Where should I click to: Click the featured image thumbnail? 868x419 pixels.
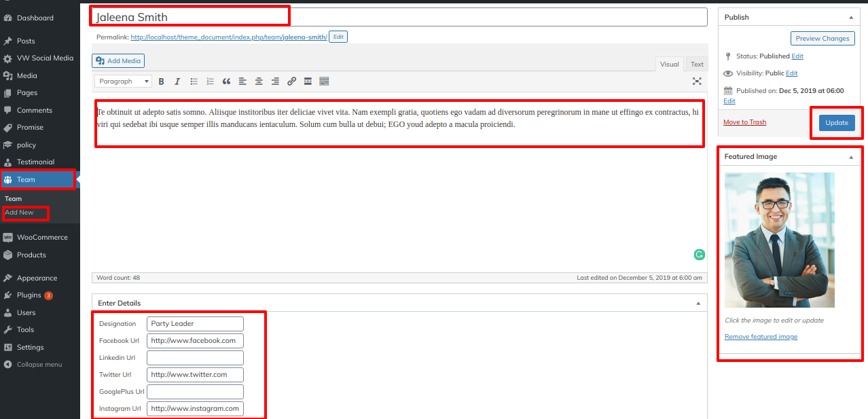click(779, 240)
